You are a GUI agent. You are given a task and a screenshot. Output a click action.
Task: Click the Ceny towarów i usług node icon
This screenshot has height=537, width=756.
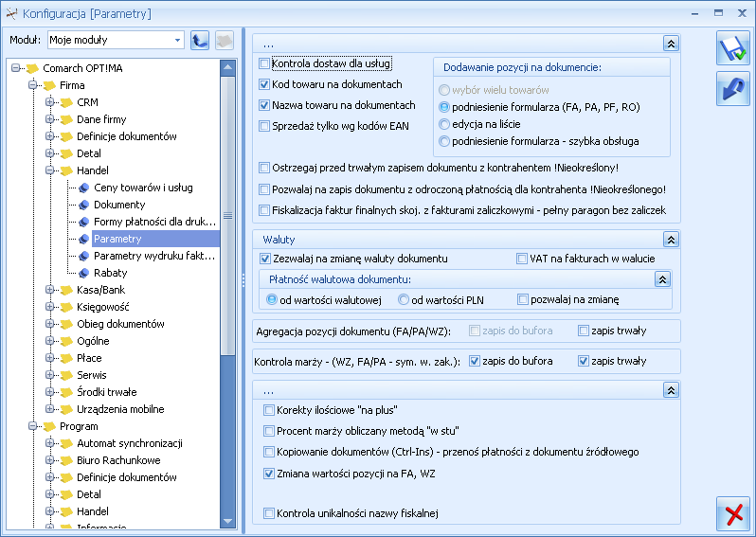pos(84,188)
